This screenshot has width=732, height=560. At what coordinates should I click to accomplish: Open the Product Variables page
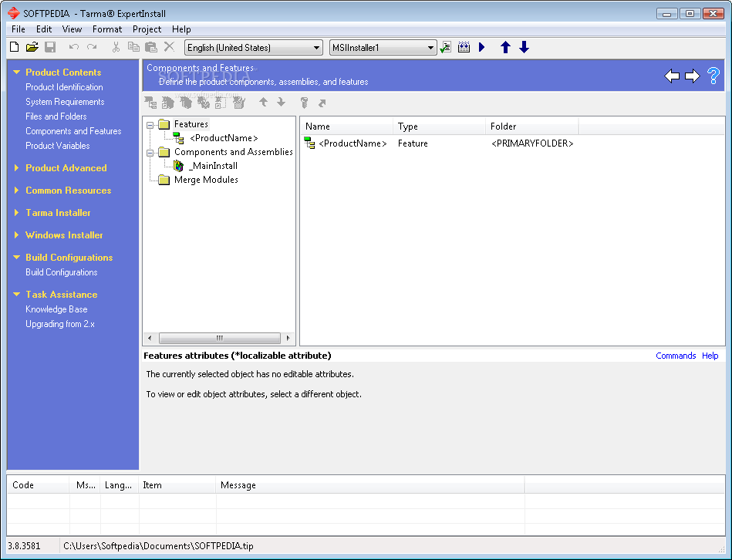click(x=57, y=146)
